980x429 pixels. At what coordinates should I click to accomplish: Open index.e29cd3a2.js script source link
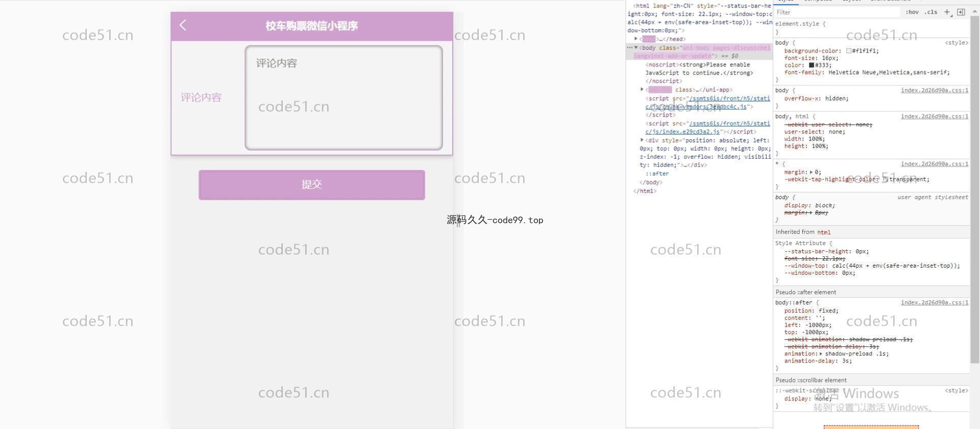(707, 127)
